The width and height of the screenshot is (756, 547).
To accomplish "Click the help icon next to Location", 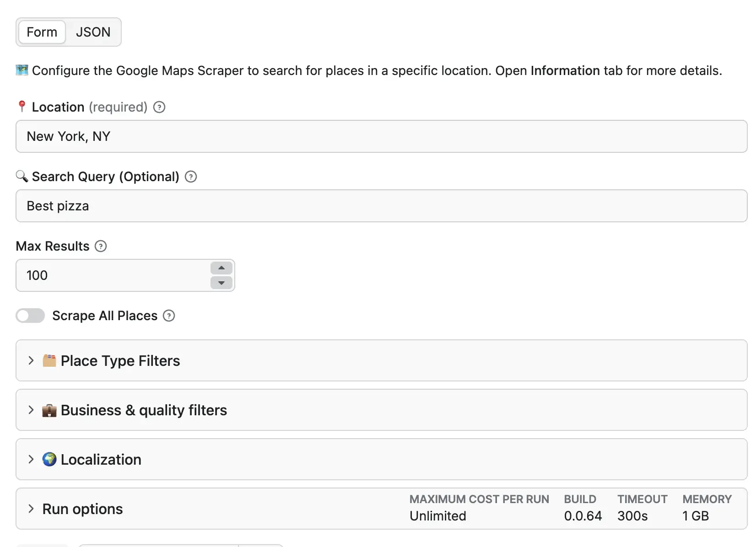I will [x=159, y=107].
